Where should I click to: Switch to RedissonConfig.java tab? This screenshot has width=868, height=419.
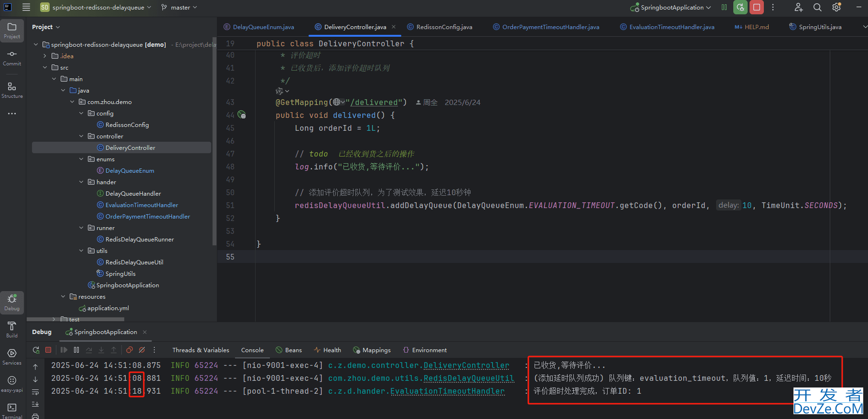[439, 27]
